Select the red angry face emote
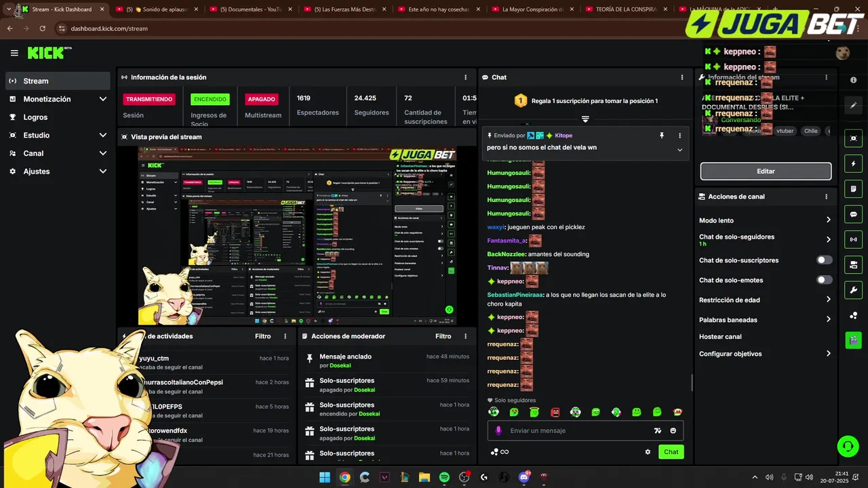868x488 pixels. coord(555,412)
